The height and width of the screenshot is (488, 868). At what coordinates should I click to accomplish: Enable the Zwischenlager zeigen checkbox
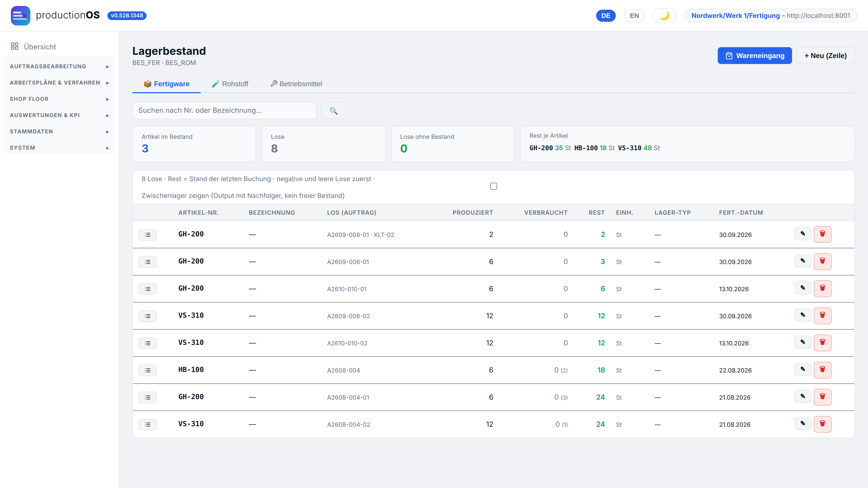[494, 186]
